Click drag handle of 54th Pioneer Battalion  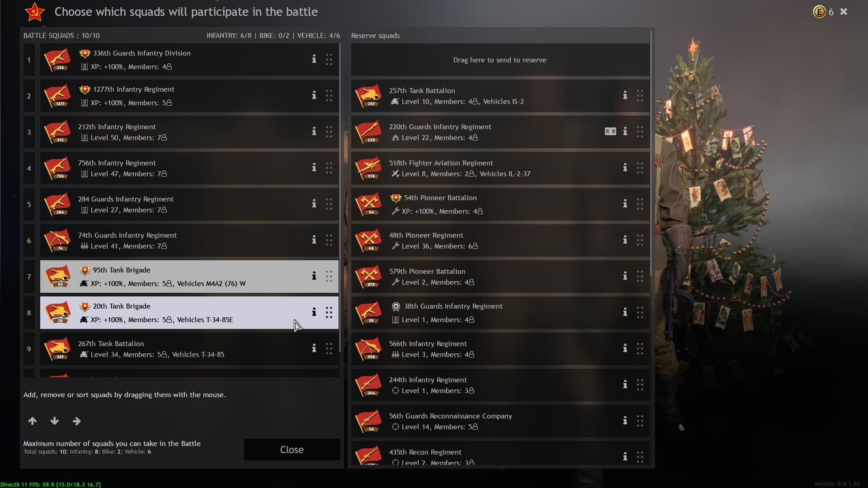[x=640, y=204]
